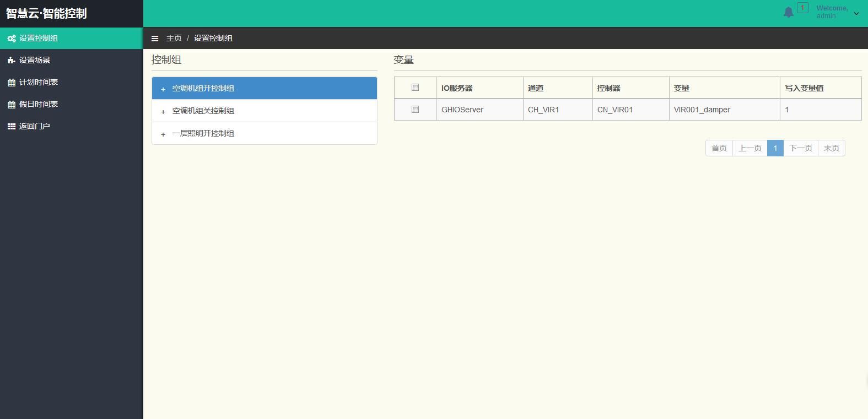Screen dimensions: 868x419
Task: Select the 空调机组开控制组 group
Action: click(x=265, y=88)
